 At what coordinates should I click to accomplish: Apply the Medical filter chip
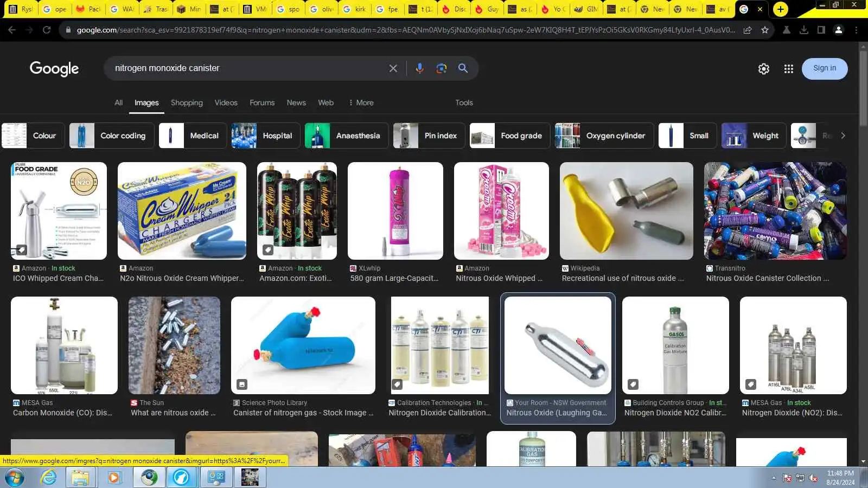pos(193,136)
